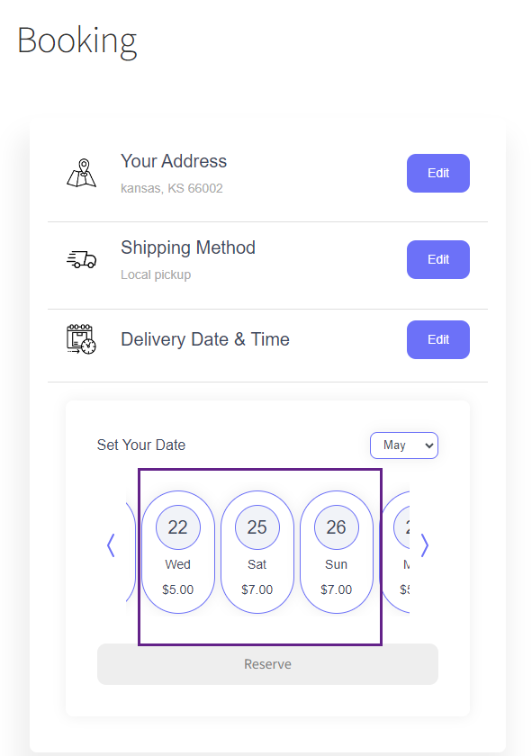Open the May month dropdown
Image resolution: width=532 pixels, height=756 pixels.
[404, 445]
